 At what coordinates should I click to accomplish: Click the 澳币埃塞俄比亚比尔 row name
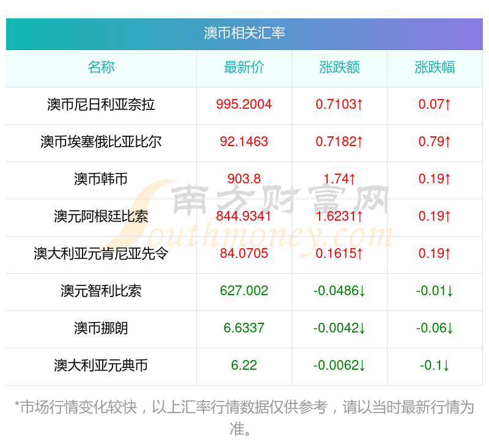click(101, 142)
